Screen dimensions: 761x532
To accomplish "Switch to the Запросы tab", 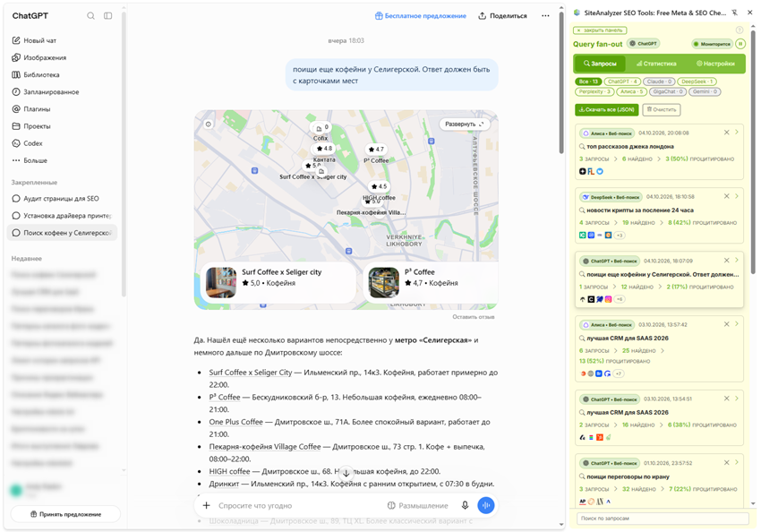I will [x=600, y=64].
